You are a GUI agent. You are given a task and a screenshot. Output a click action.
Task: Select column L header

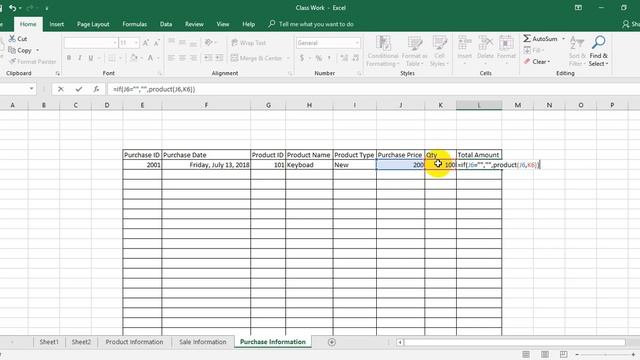point(479,105)
